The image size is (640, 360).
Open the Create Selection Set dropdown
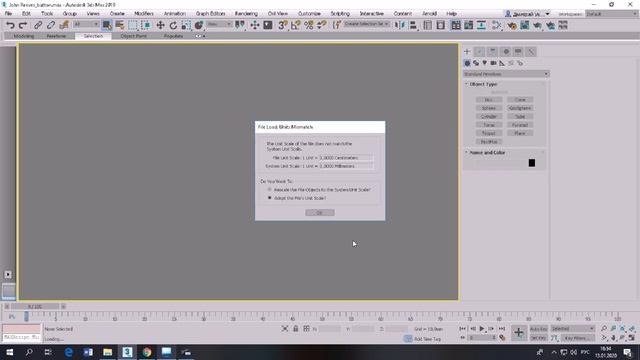(x=367, y=24)
